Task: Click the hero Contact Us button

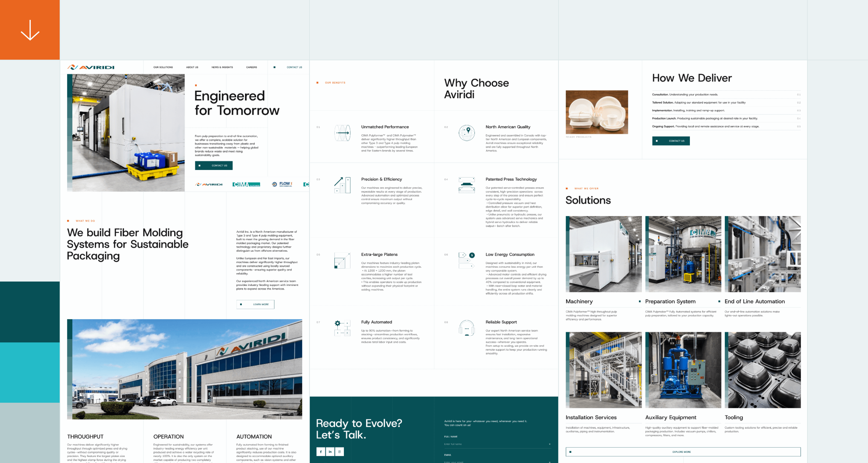Action: [214, 165]
